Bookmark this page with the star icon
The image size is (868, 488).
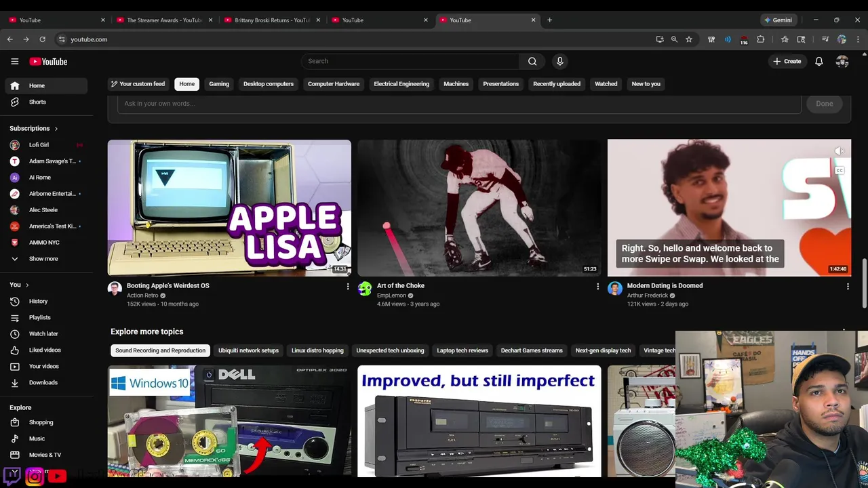click(689, 39)
